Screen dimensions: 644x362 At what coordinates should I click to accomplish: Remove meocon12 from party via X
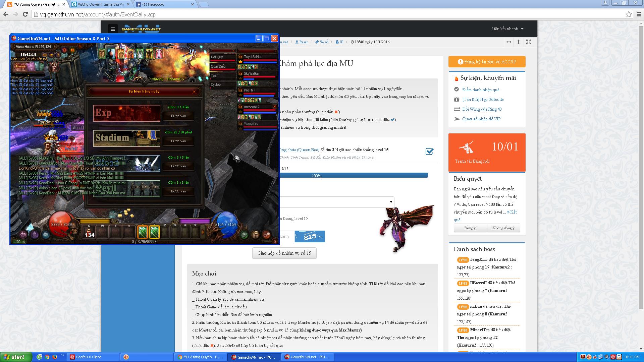pos(275,107)
